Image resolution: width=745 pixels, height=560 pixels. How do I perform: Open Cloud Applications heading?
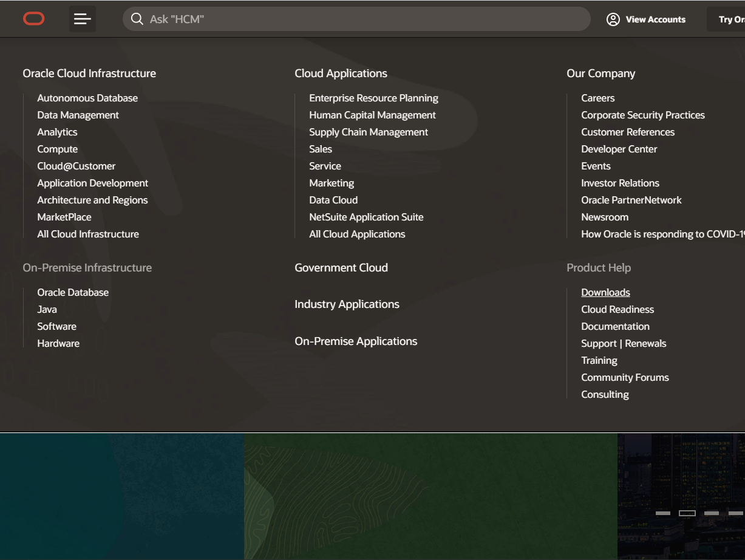tap(341, 73)
